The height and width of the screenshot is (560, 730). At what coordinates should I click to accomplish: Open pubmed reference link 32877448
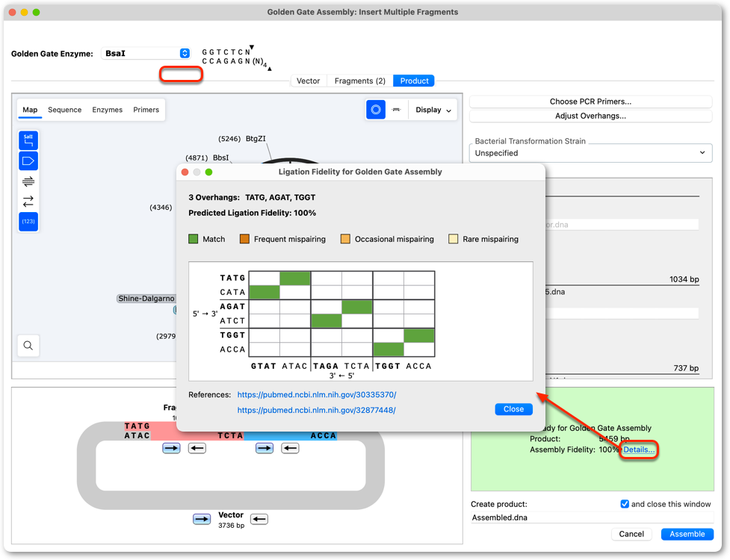317,410
